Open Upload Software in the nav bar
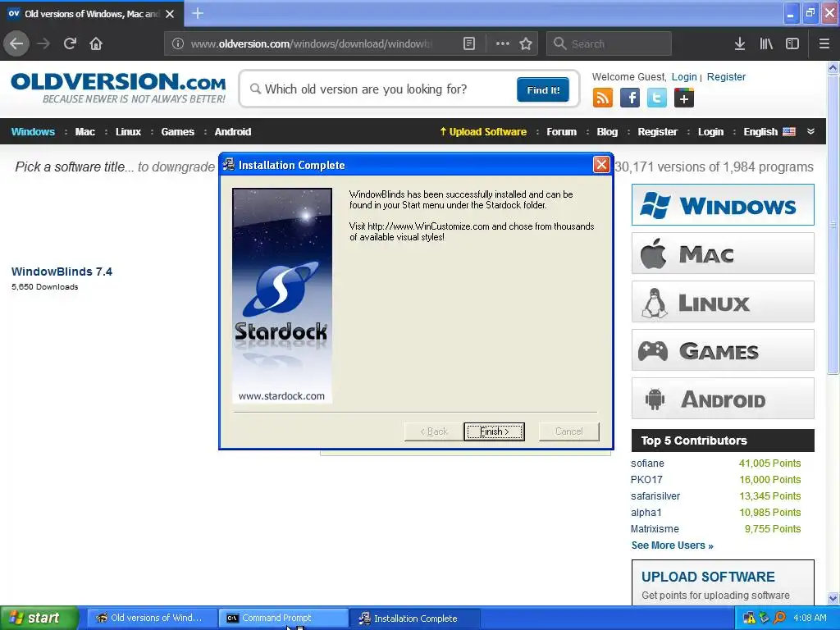Image resolution: width=840 pixels, height=630 pixels. coord(483,132)
